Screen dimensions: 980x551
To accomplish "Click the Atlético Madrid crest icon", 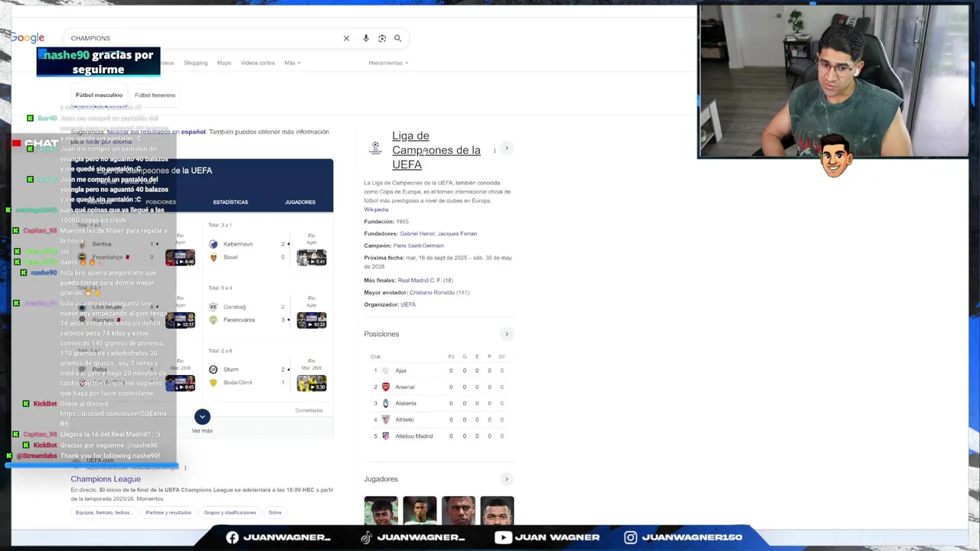I will click(x=386, y=436).
